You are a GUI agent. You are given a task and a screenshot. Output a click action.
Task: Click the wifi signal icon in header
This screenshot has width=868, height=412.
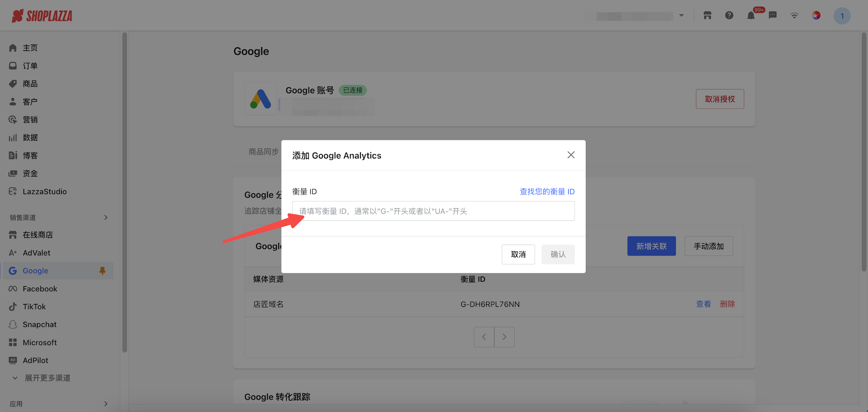click(x=794, y=16)
